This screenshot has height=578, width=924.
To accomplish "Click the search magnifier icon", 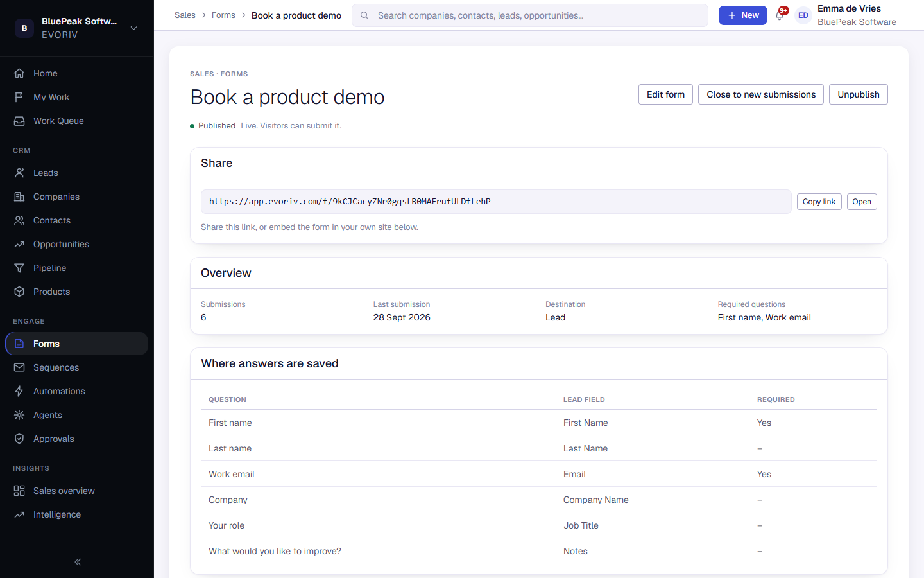I will (364, 15).
